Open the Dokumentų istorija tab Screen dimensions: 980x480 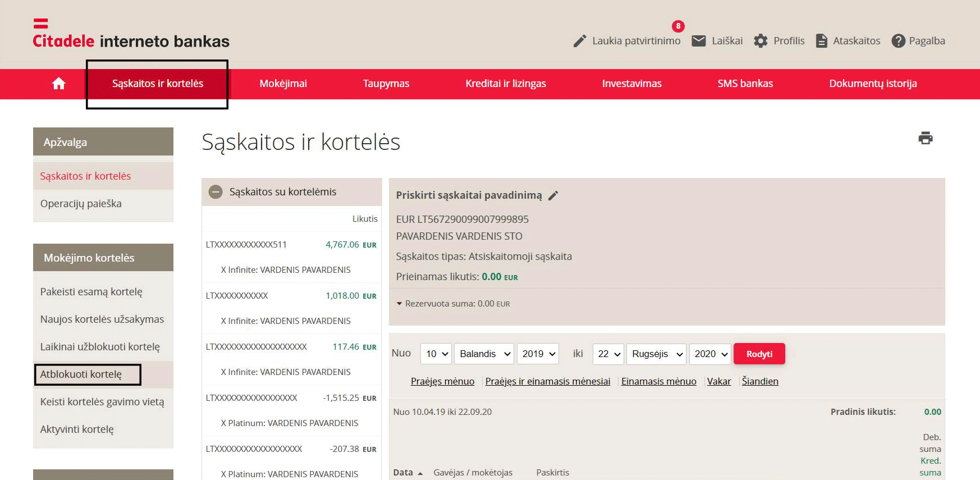873,84
